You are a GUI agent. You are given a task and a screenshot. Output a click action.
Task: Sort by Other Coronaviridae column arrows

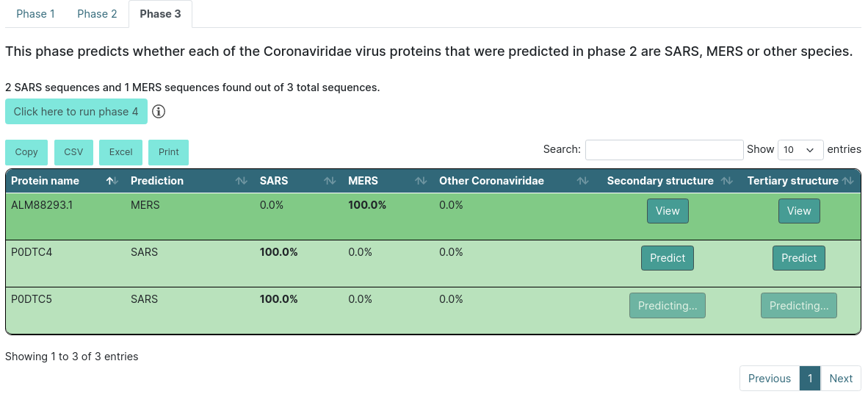pos(582,181)
